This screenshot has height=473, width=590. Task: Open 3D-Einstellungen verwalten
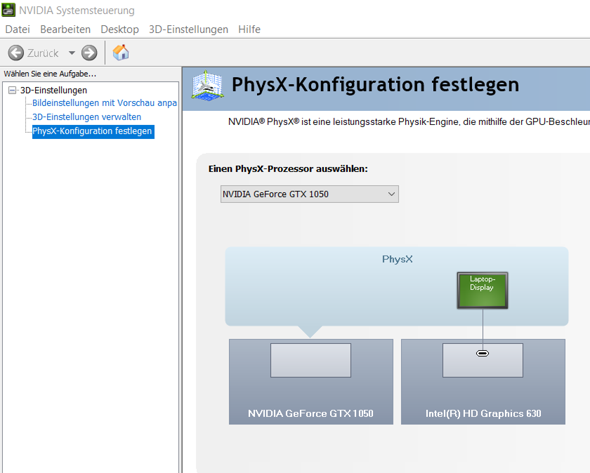pos(87,117)
